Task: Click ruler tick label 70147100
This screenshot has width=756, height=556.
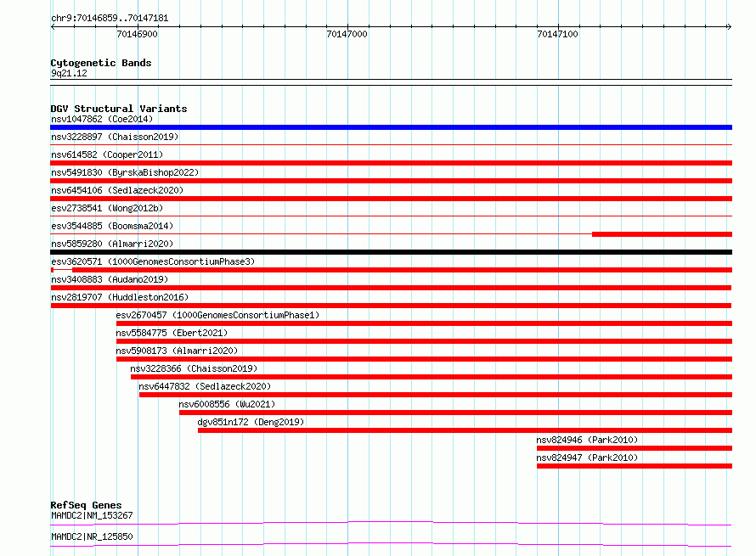Action: click(557, 34)
